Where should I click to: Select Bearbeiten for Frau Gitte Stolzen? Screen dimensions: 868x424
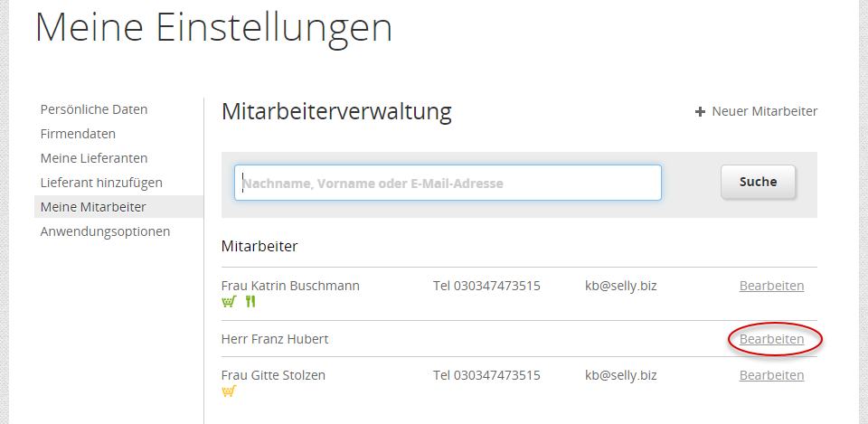click(x=771, y=375)
